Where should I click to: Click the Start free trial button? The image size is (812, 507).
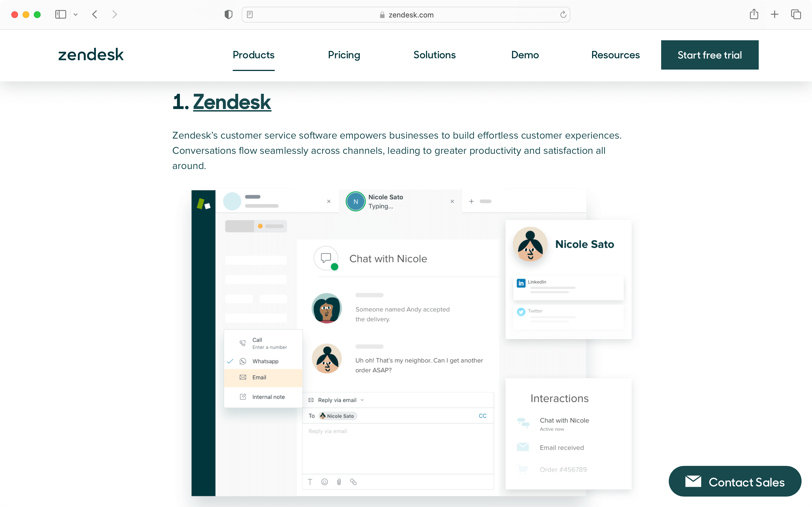pyautogui.click(x=709, y=55)
